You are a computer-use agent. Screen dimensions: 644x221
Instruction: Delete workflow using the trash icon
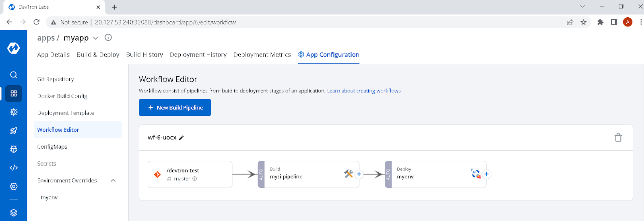[618, 138]
